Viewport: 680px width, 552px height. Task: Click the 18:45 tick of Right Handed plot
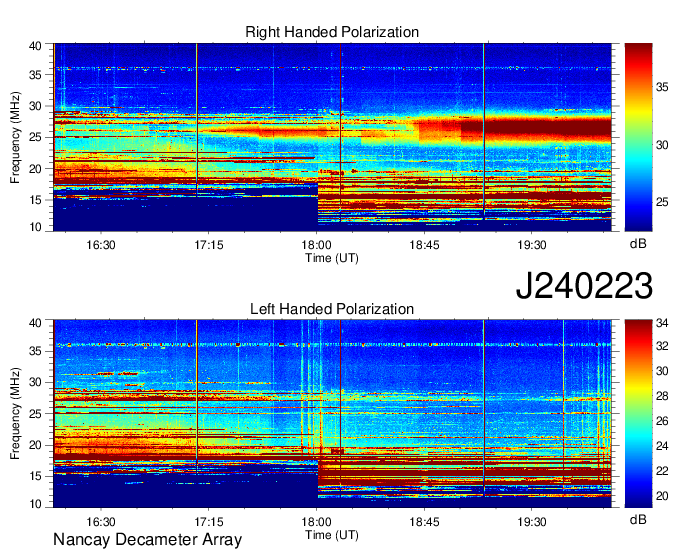pos(424,245)
